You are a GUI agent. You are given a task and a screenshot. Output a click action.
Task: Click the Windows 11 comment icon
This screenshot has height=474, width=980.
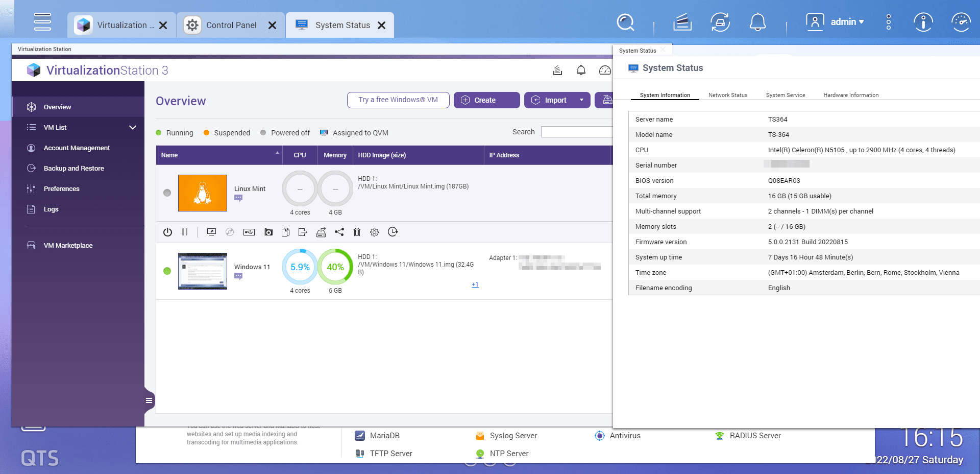[238, 276]
